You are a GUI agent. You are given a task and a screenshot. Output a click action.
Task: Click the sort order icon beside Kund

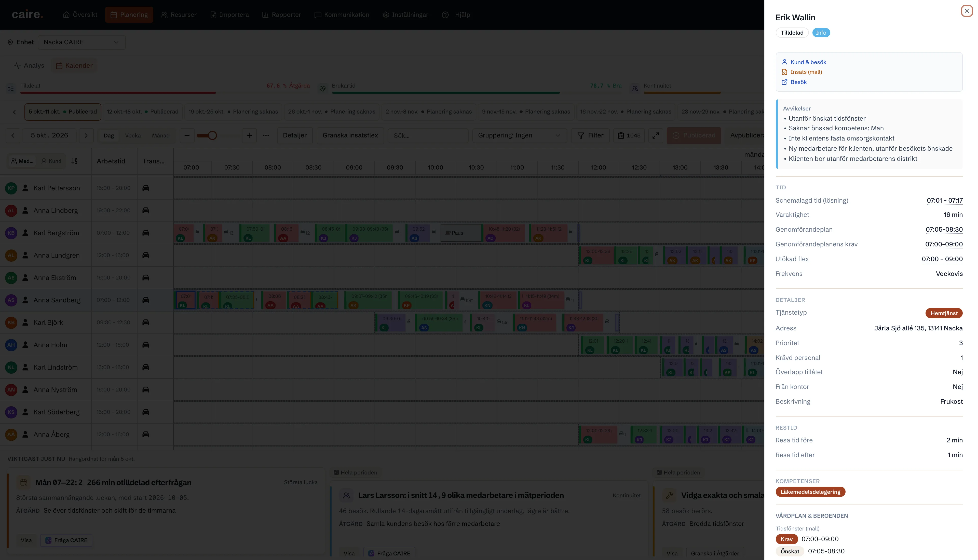[75, 161]
